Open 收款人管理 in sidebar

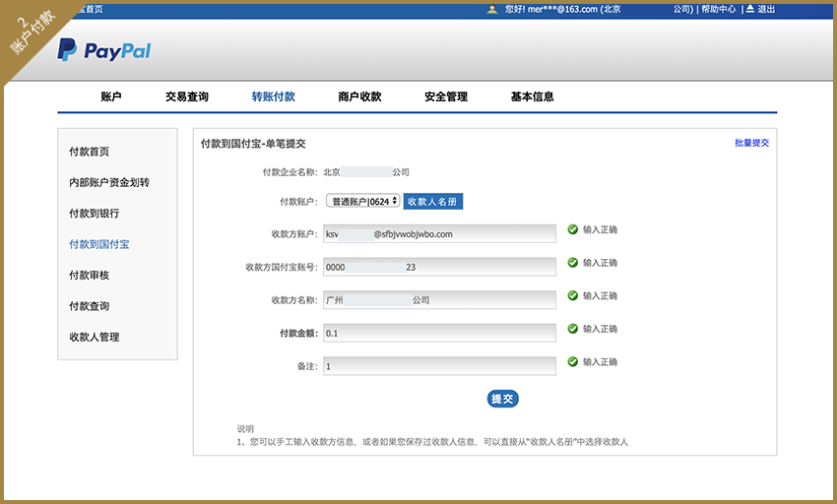tap(94, 338)
